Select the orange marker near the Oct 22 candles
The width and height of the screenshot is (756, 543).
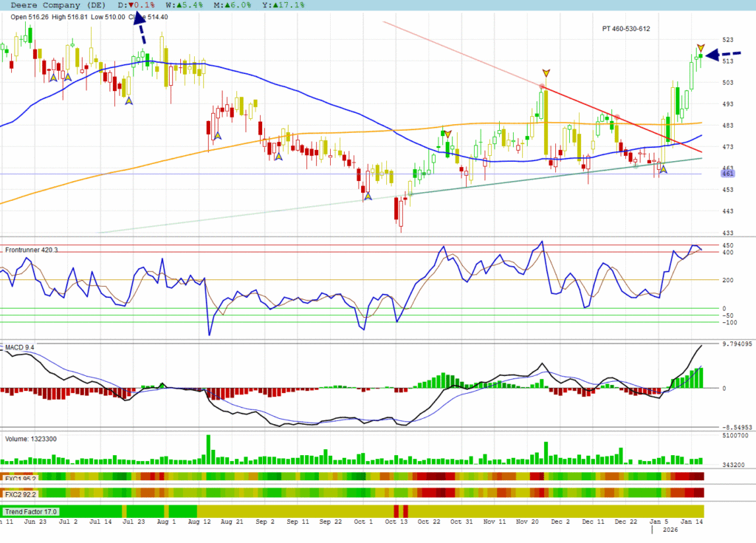447,134
